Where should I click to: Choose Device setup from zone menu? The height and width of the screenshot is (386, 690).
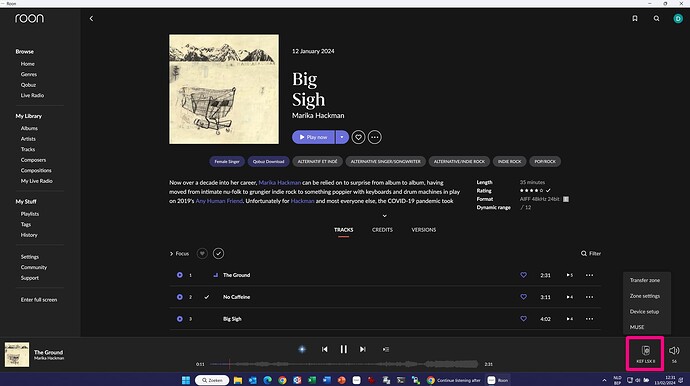[644, 312]
